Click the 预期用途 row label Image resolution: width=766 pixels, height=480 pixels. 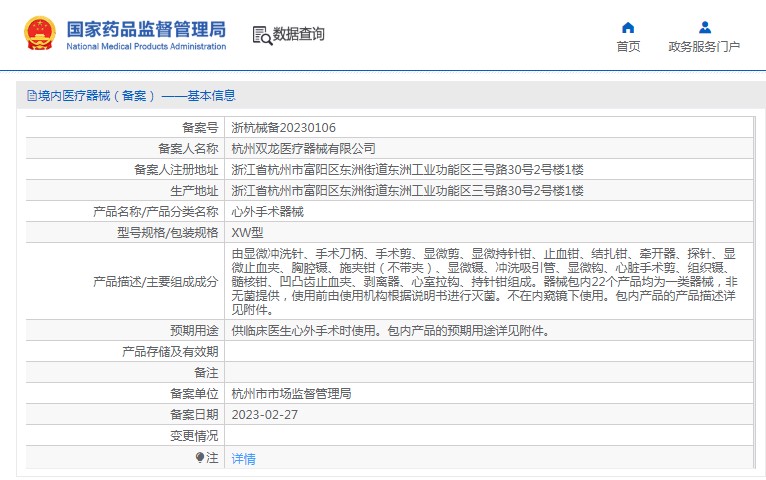[x=194, y=331]
